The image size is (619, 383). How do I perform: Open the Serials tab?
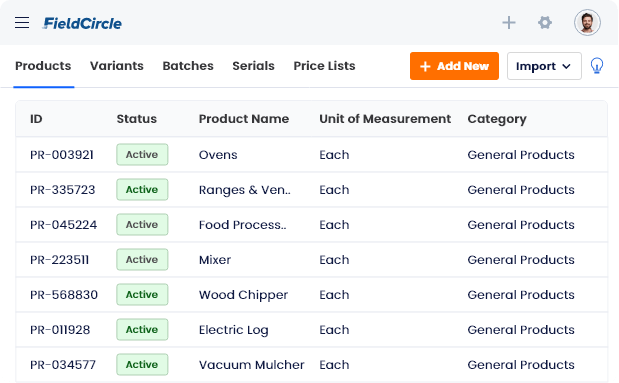pos(253,66)
